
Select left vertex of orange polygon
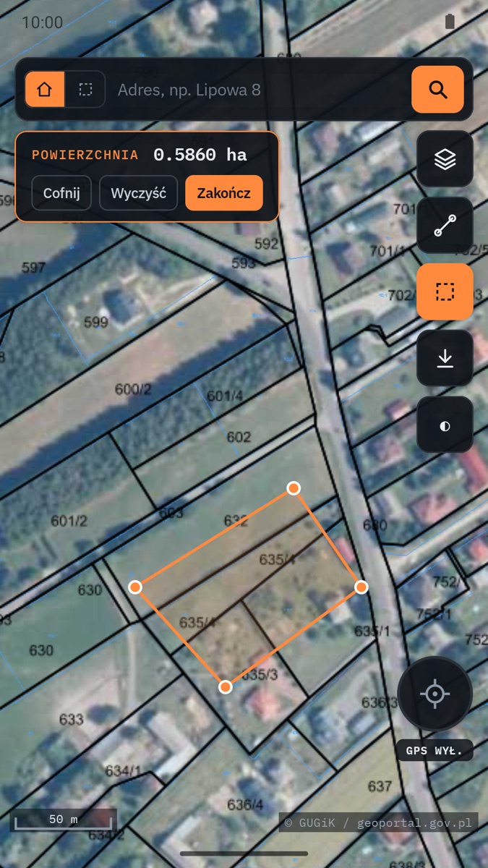[x=134, y=587]
